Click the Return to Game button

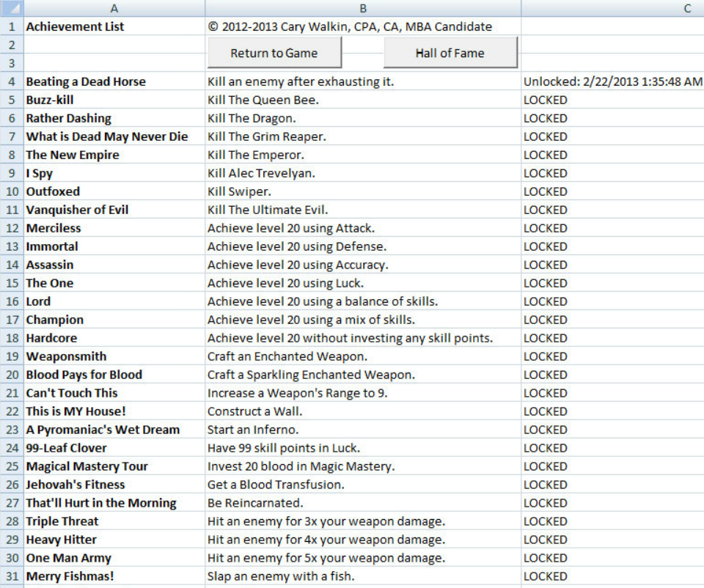click(x=274, y=53)
